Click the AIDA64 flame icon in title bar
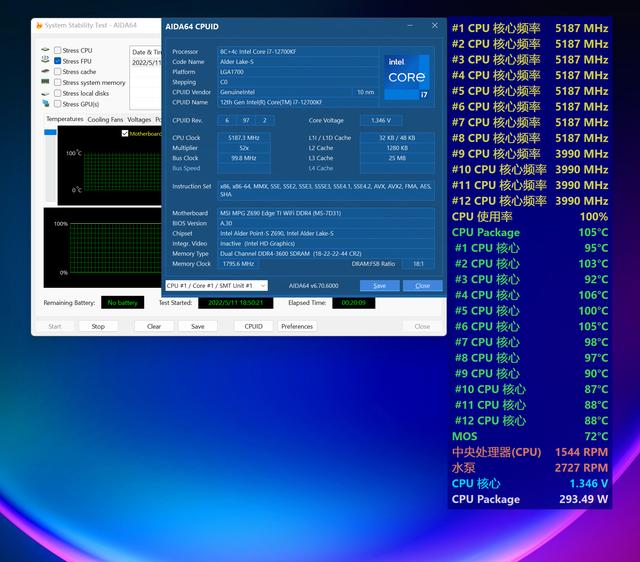The image size is (640, 562). tap(38, 25)
